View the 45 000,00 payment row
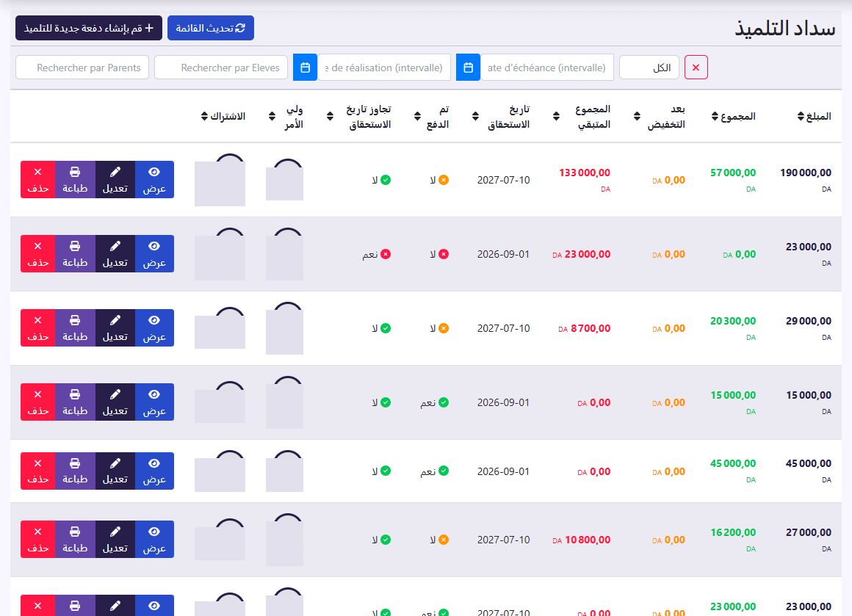 pyautogui.click(x=154, y=471)
